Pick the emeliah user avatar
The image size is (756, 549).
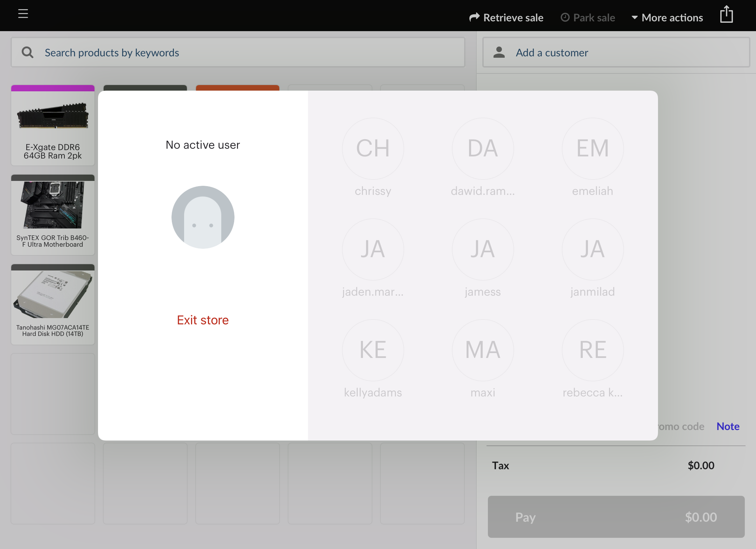point(593,148)
